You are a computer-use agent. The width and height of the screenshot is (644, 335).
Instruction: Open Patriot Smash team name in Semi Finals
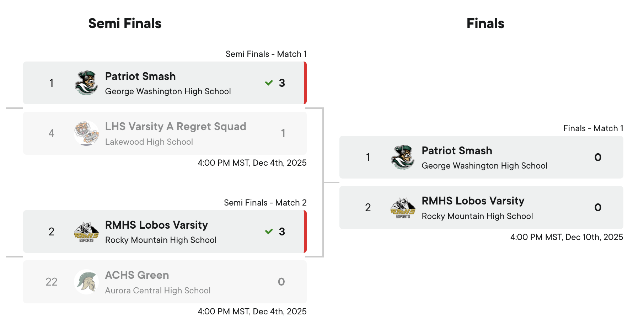tap(140, 76)
